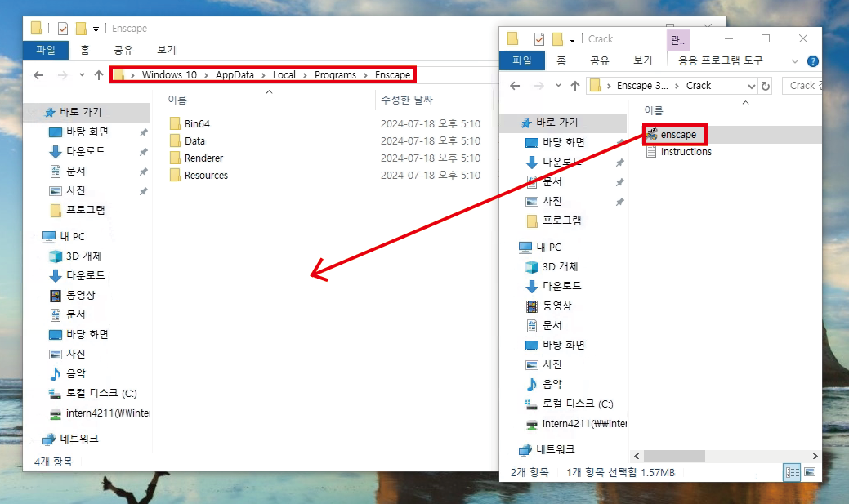The width and height of the screenshot is (849, 504).
Task: Go back in the Enscape window
Action: click(x=38, y=75)
